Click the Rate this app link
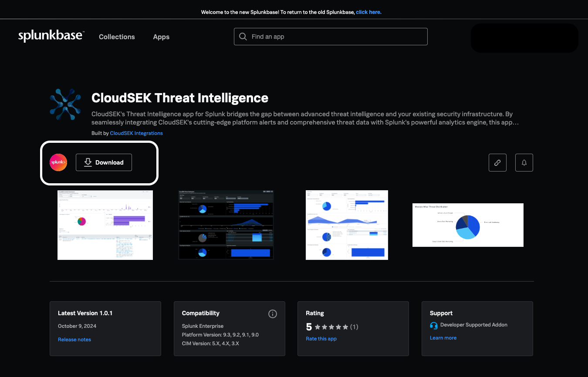 coord(321,339)
